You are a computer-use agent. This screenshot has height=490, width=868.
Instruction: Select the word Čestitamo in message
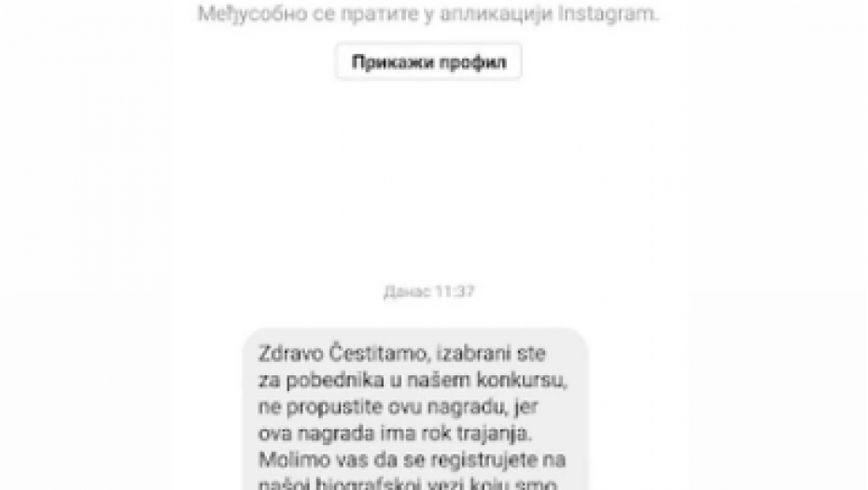coord(380,353)
